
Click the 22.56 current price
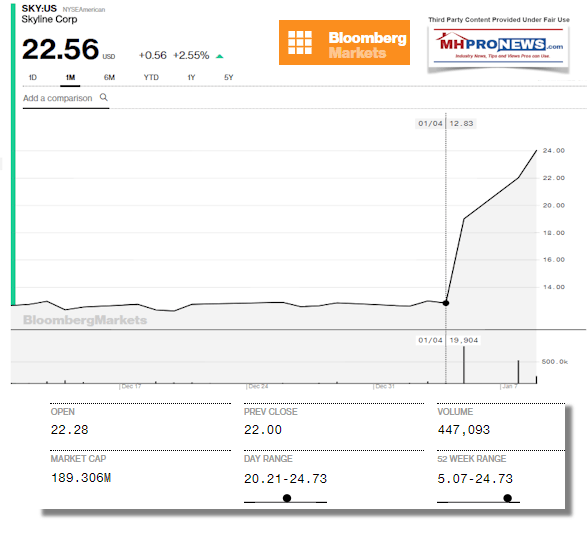[x=60, y=49]
